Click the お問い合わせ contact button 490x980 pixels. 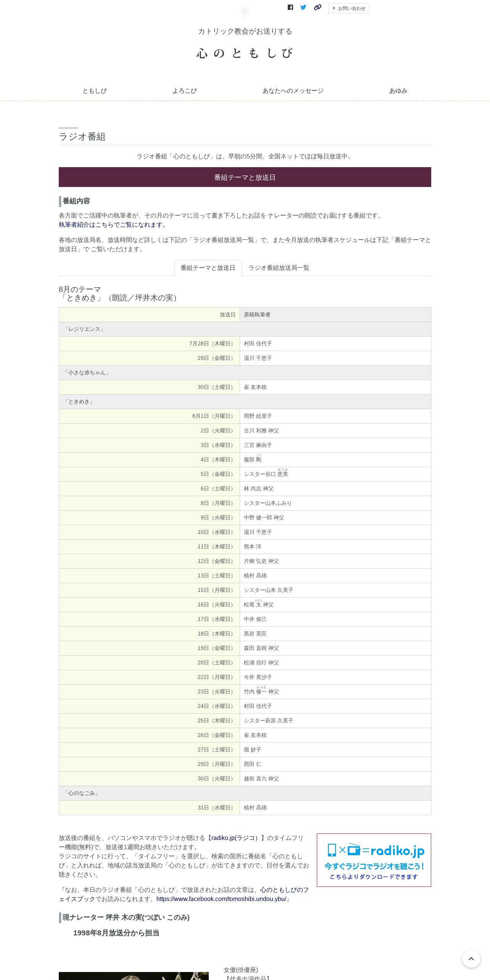click(x=349, y=8)
